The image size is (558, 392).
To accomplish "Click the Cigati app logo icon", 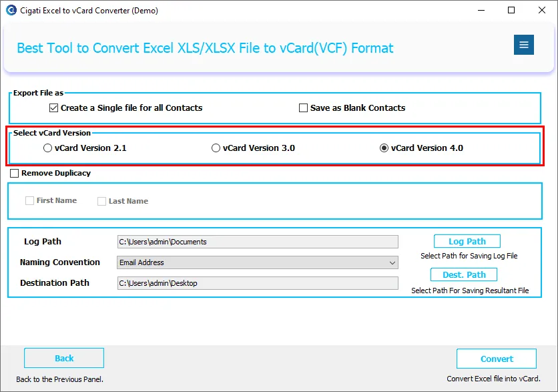I will tap(11, 10).
